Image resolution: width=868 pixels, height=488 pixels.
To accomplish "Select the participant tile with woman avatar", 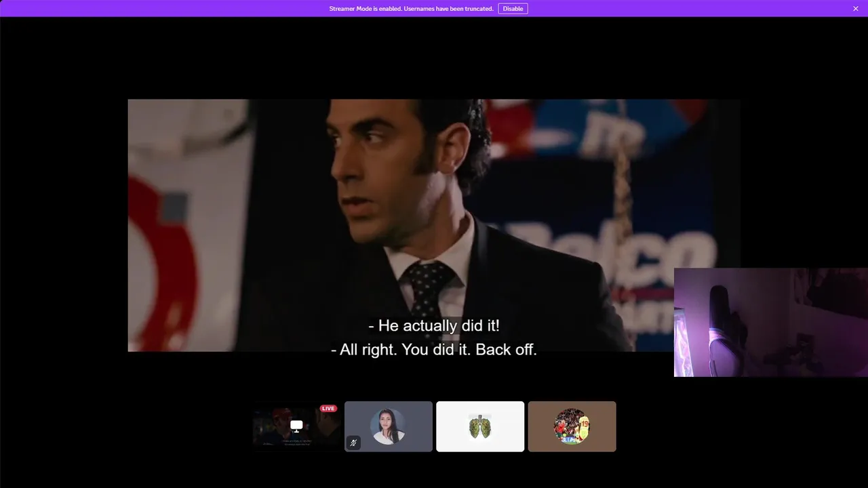I will (x=389, y=426).
